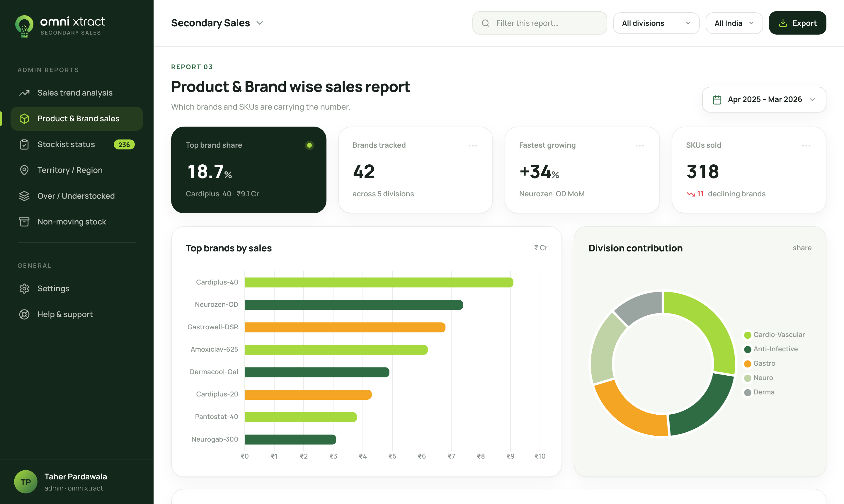The width and height of the screenshot is (844, 504).
Task: Open Help & support page
Action: 77,314
